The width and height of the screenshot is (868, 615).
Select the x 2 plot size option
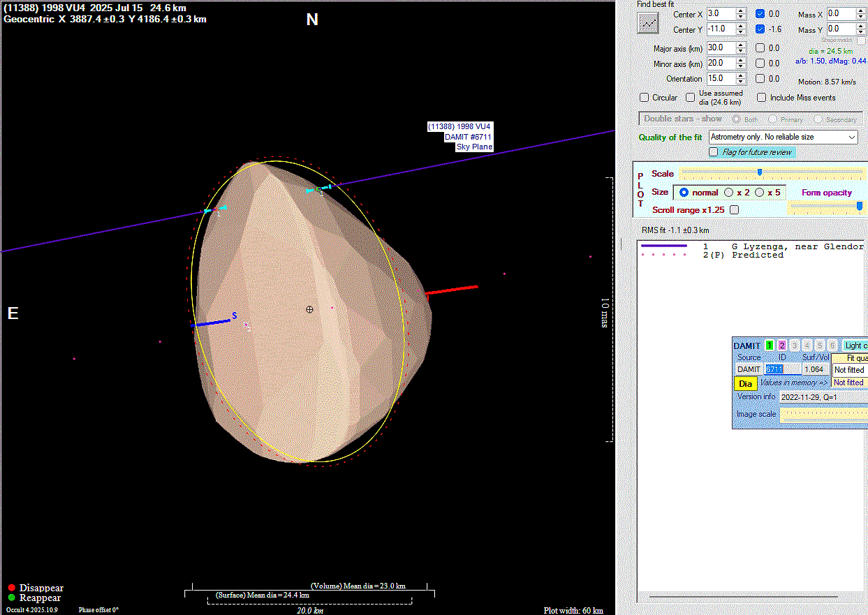729,193
